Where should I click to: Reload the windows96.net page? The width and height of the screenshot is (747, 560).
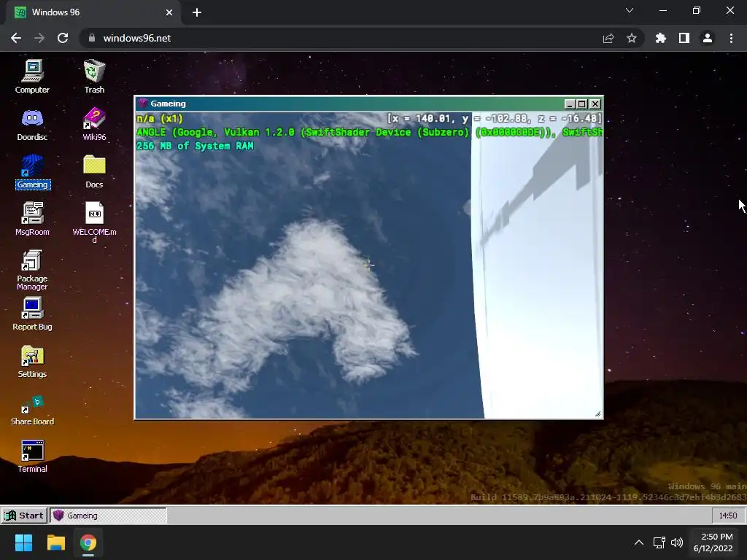pos(63,38)
